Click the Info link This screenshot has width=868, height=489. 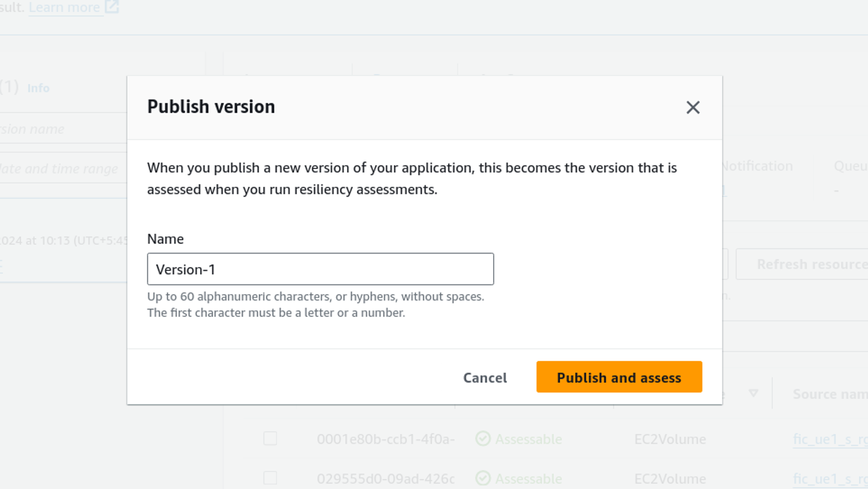pyautogui.click(x=38, y=88)
